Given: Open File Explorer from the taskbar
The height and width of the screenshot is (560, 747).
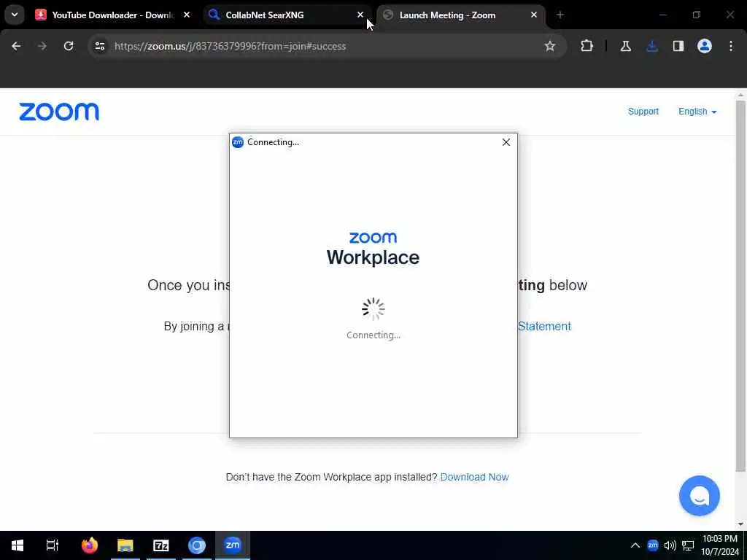Looking at the screenshot, I should [125, 545].
